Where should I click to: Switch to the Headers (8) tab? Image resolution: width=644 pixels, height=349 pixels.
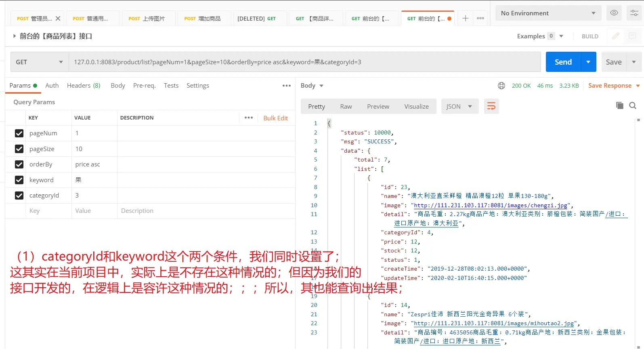pyautogui.click(x=84, y=86)
